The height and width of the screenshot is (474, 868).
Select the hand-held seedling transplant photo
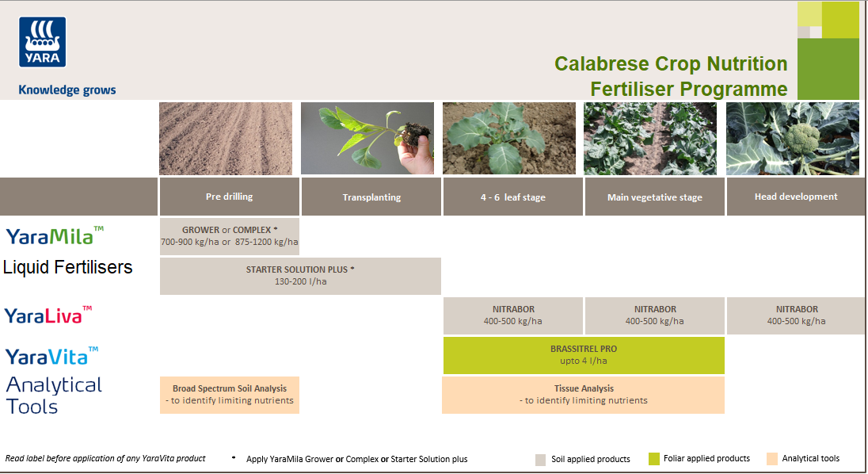click(x=367, y=138)
